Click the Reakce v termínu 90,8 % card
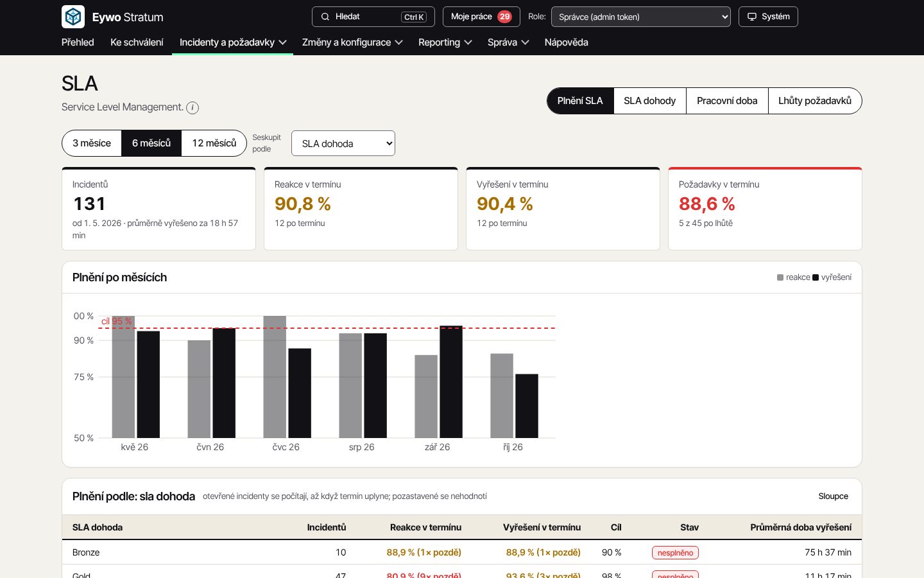The image size is (924, 578). (x=361, y=209)
